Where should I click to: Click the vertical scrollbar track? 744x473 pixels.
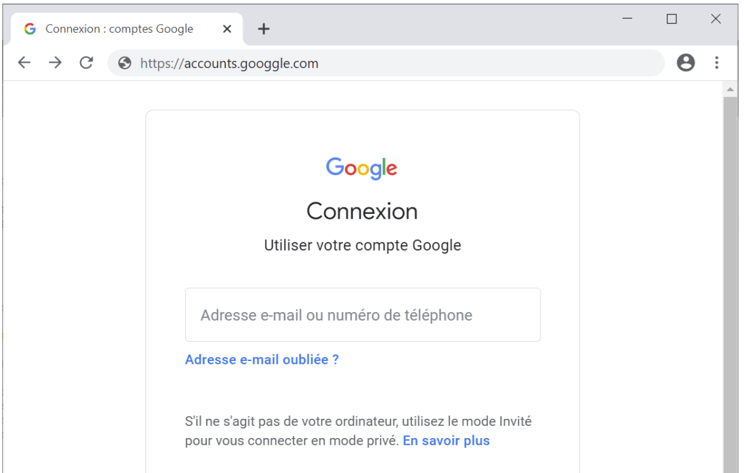730,285
